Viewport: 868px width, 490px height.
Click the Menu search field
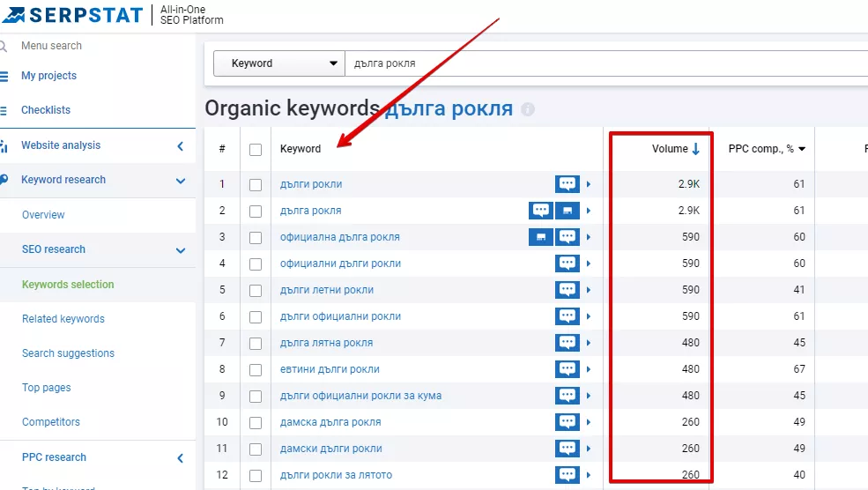pyautogui.click(x=51, y=46)
